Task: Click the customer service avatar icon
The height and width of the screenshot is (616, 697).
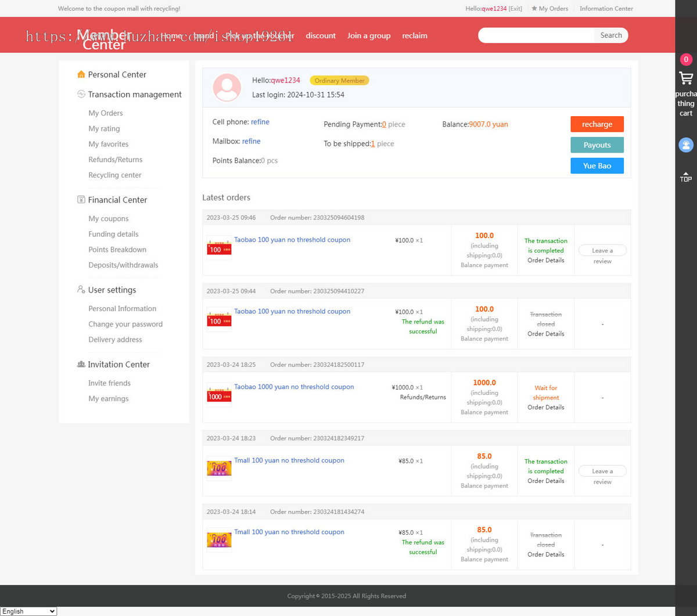Action: tap(686, 145)
